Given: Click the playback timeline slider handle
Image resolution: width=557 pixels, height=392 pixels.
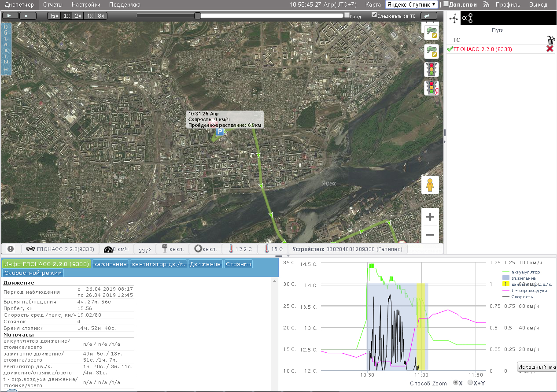Looking at the screenshot, I should click(198, 16).
